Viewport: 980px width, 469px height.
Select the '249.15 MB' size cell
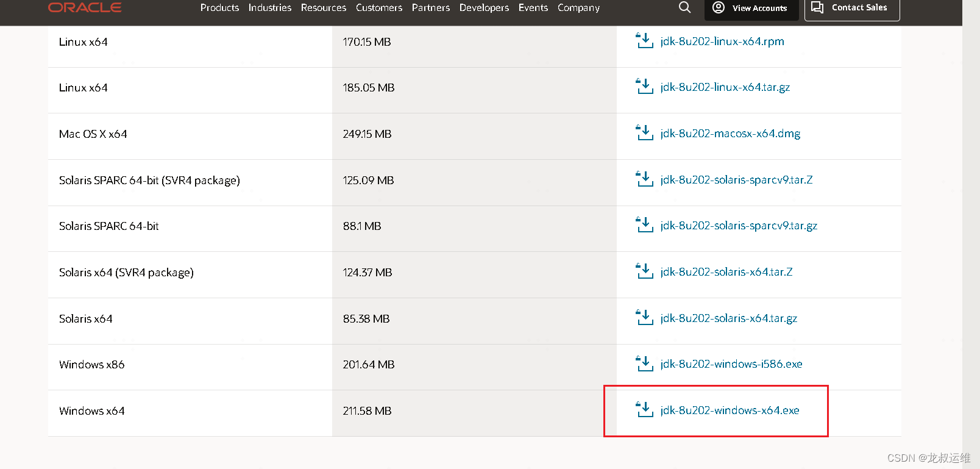tap(474, 136)
